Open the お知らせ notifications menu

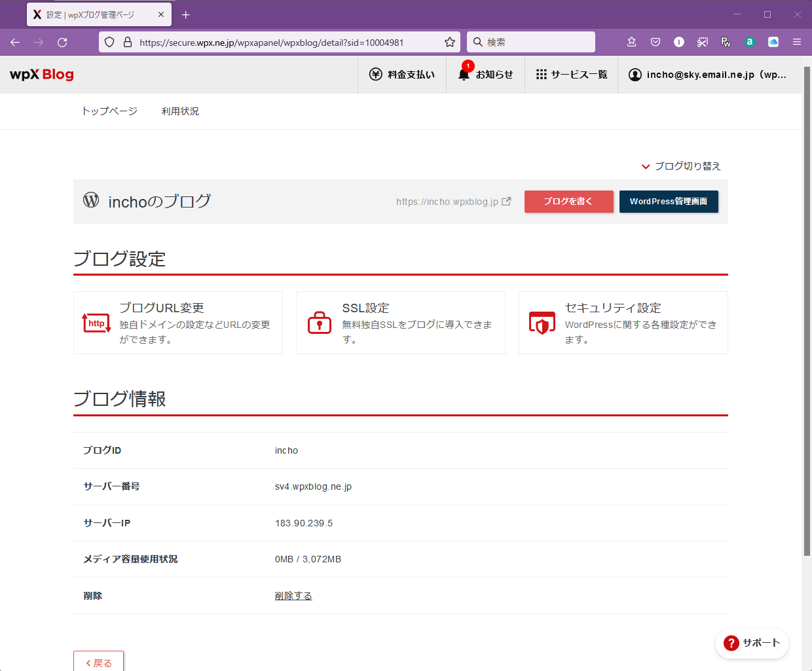pos(485,75)
